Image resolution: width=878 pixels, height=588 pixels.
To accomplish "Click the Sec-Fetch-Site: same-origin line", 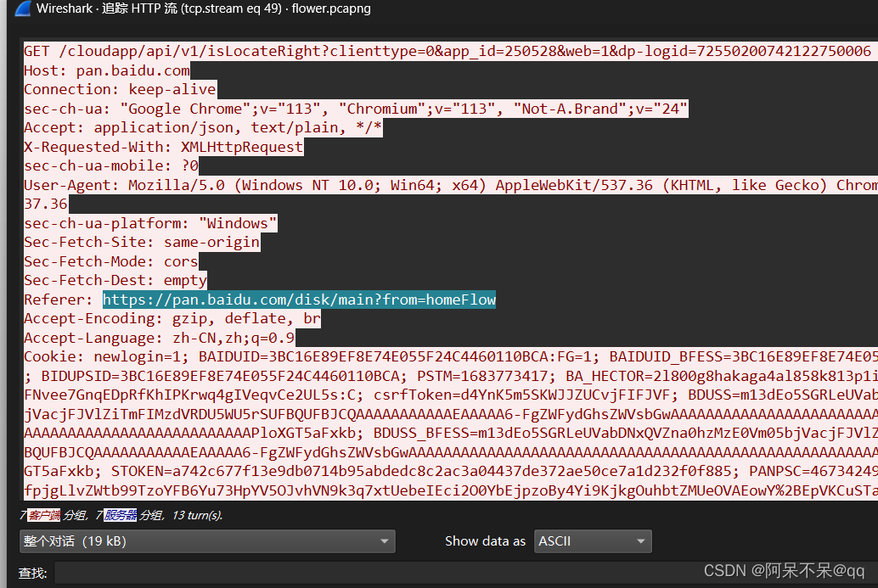I will [142, 243].
